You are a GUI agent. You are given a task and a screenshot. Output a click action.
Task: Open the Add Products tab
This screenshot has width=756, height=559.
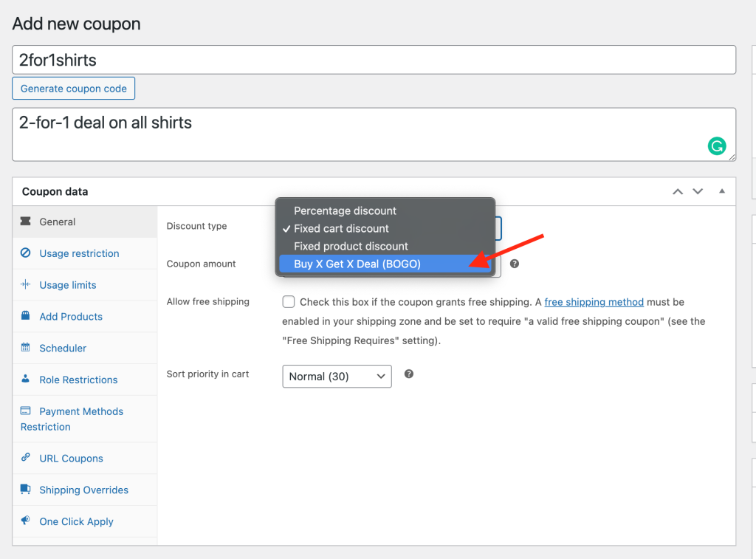pos(85,316)
